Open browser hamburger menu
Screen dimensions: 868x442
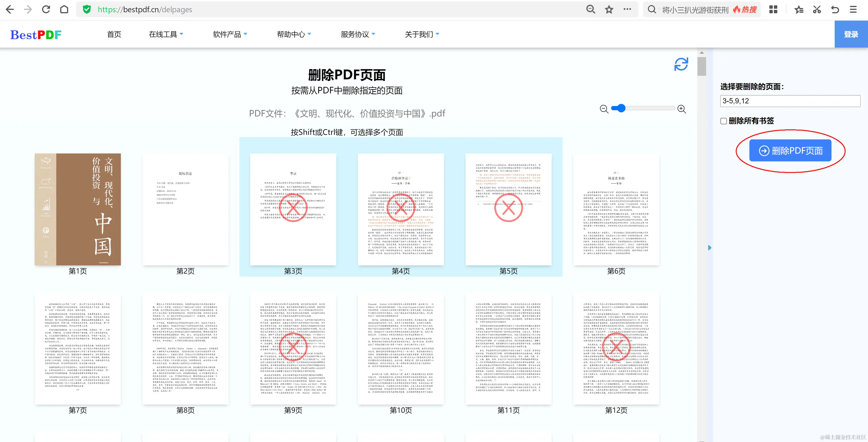853,9
